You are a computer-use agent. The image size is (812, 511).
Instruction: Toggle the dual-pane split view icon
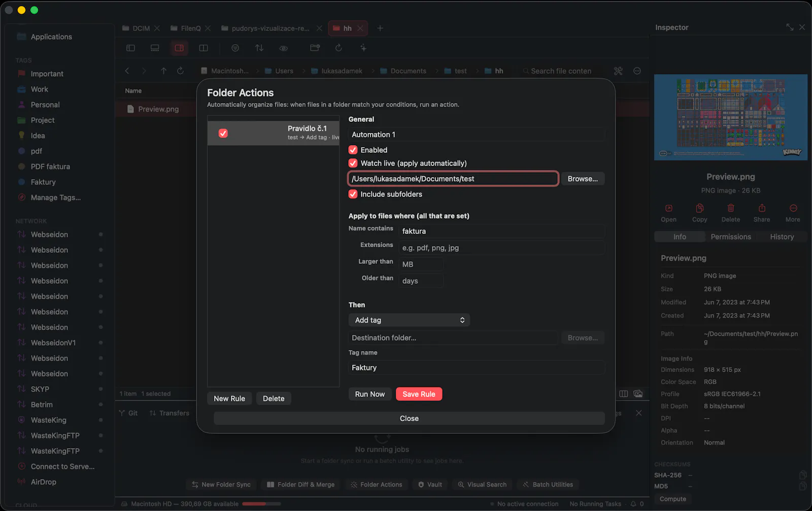pyautogui.click(x=204, y=48)
